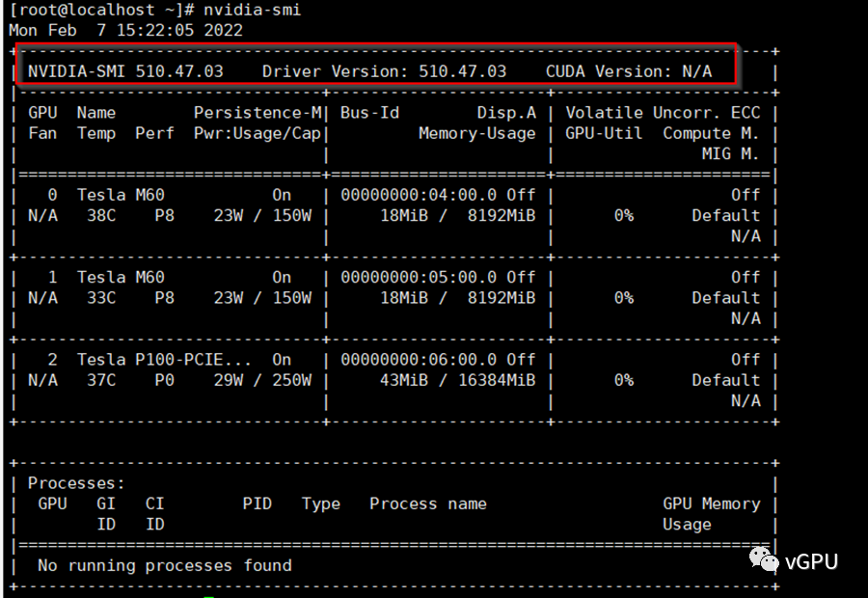Image resolution: width=868 pixels, height=598 pixels.
Task: Click the Persistence-M column header
Action: click(257, 113)
